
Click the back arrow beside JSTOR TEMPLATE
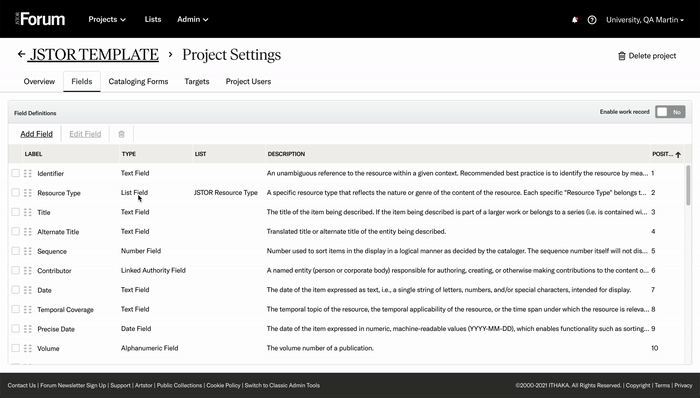21,54
